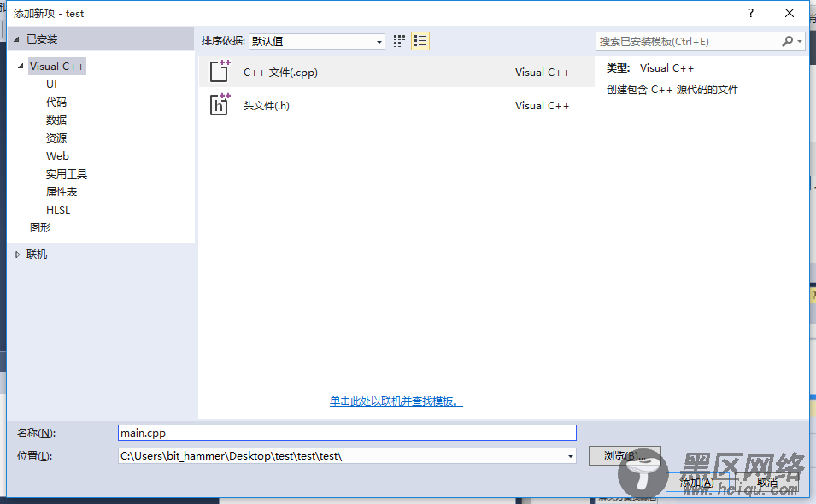Follow the 单击此处以联机并查找模板 link
Image resolution: width=816 pixels, height=504 pixels.
tap(396, 401)
